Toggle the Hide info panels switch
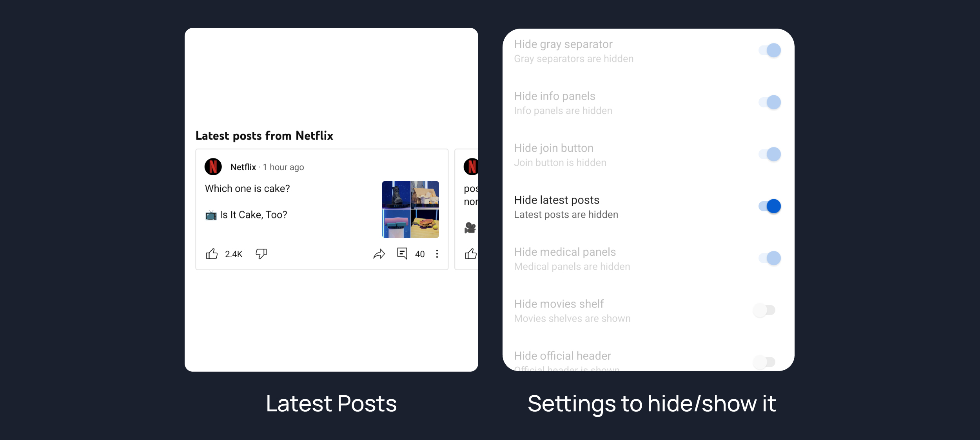 pos(769,102)
